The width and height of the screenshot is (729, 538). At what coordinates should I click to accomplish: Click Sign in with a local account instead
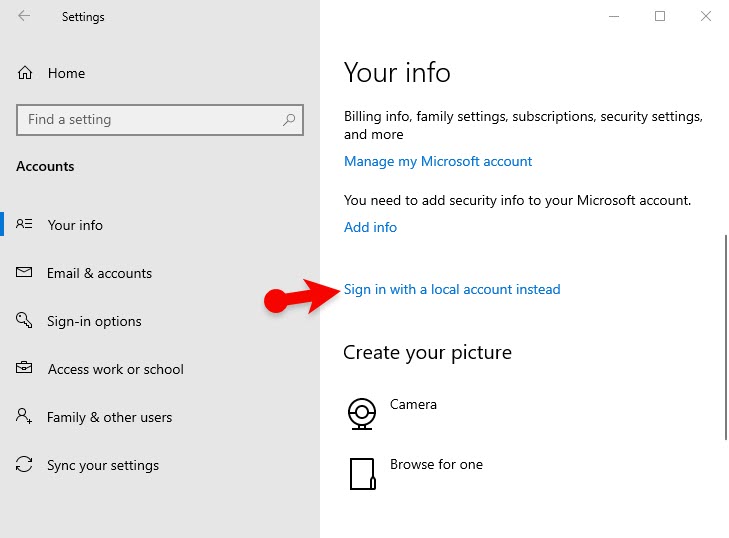click(452, 289)
